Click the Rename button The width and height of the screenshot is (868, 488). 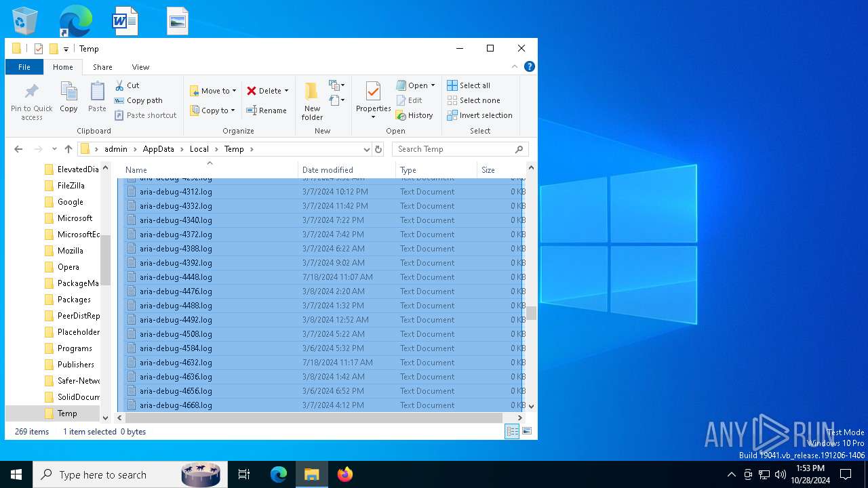[x=267, y=110]
